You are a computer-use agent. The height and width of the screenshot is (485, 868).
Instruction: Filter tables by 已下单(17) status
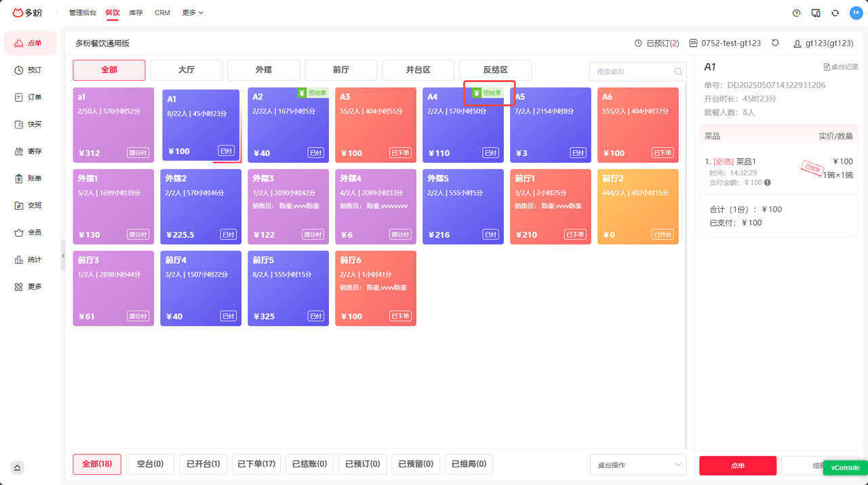[256, 464]
